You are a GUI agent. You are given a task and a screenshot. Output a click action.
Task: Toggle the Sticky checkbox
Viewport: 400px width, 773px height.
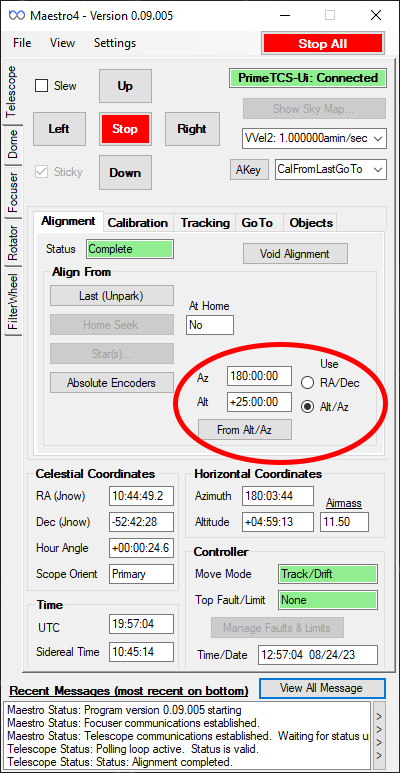coord(41,172)
